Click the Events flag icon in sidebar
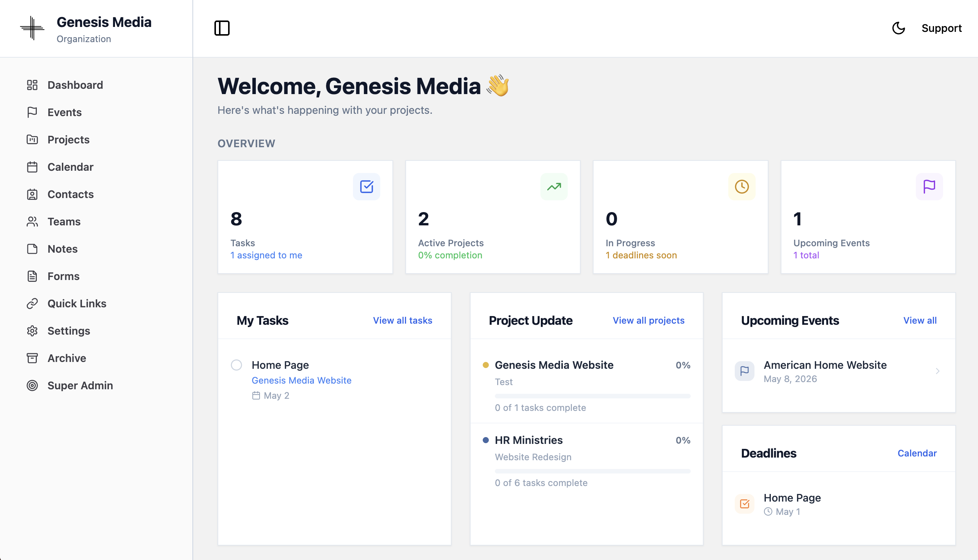The image size is (978, 560). 32,112
